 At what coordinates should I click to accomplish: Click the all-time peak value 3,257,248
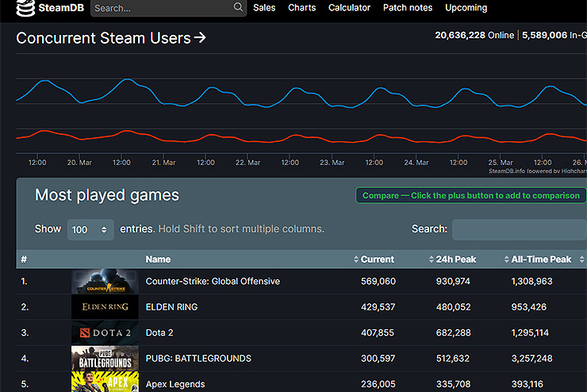[531, 359]
